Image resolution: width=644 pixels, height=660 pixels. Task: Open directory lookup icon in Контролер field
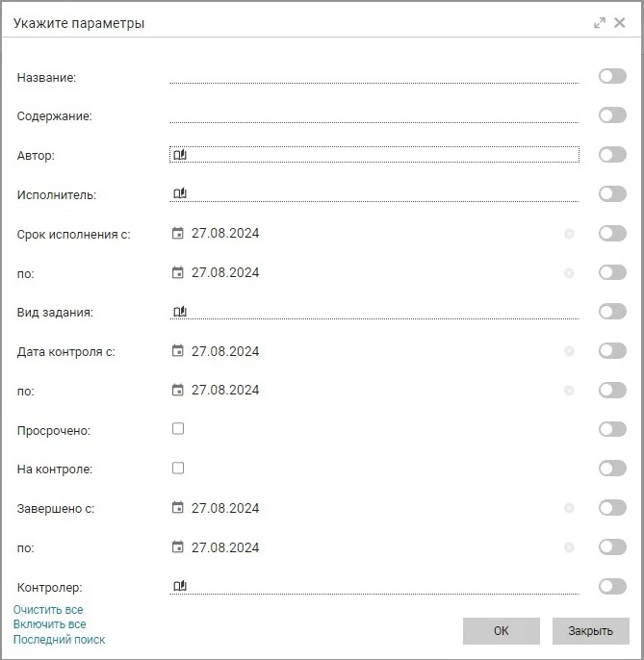click(x=180, y=586)
